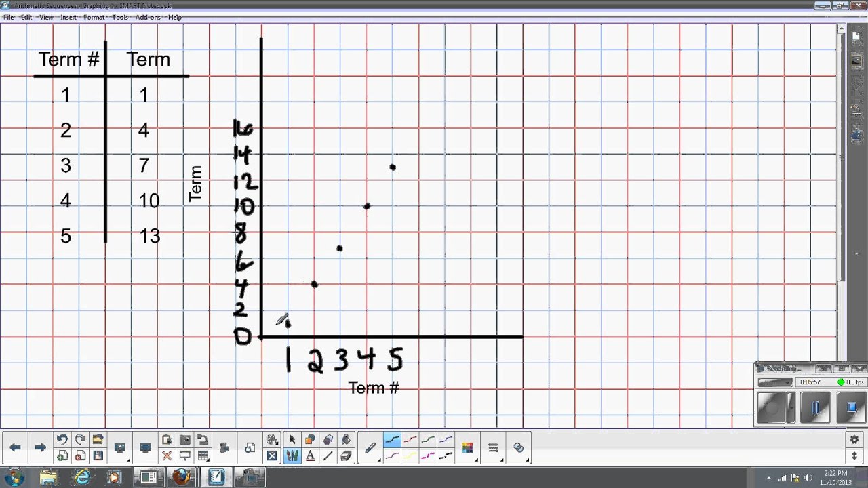Open the Add-ons menu
The image size is (868, 488).
point(148,17)
